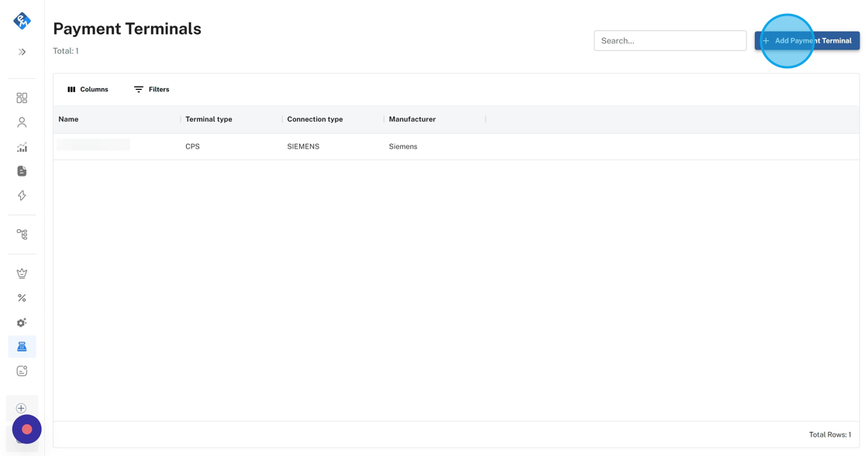Open the hierarchy tree icon

point(22,234)
